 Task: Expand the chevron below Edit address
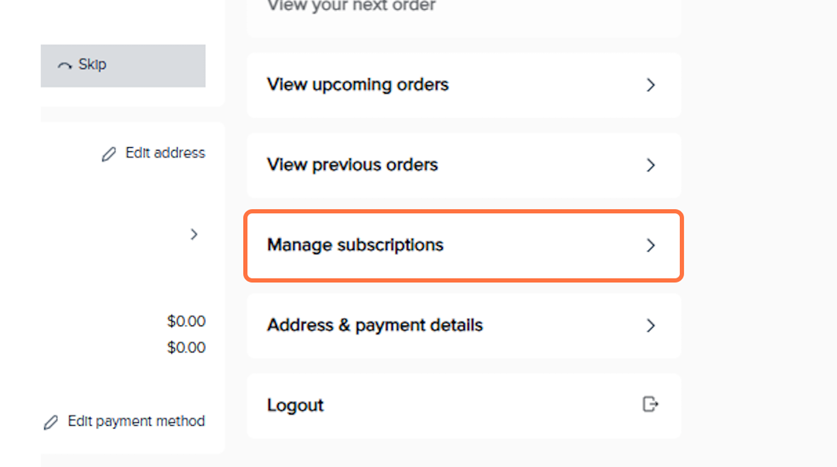(x=194, y=234)
